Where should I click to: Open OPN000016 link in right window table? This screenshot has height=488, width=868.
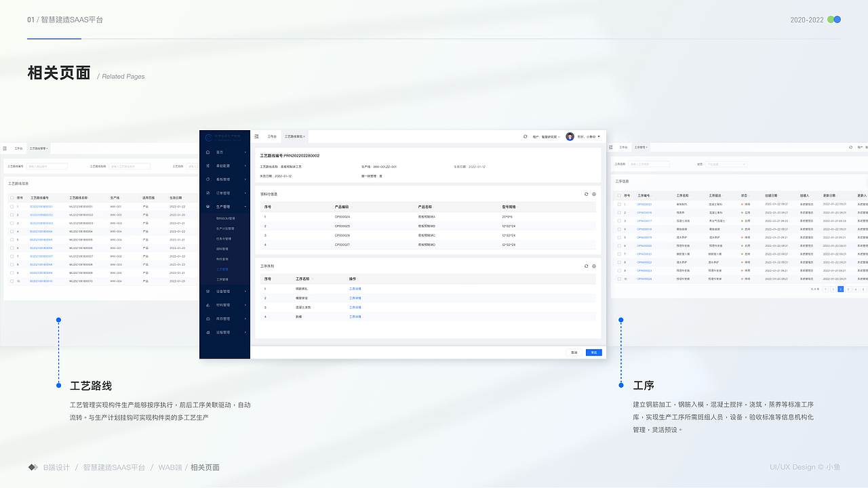(644, 212)
